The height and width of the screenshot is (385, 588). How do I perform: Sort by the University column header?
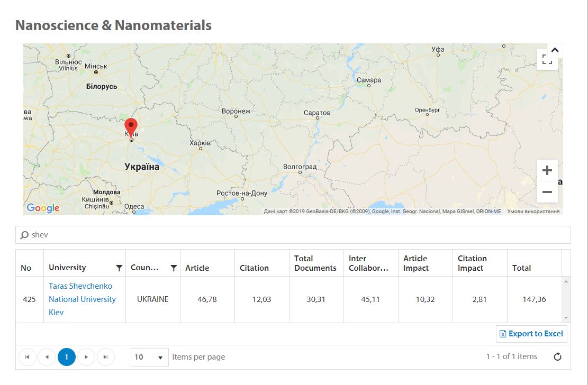(x=68, y=267)
